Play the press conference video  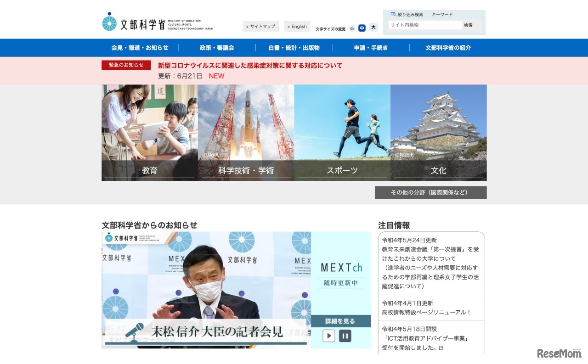(329, 336)
